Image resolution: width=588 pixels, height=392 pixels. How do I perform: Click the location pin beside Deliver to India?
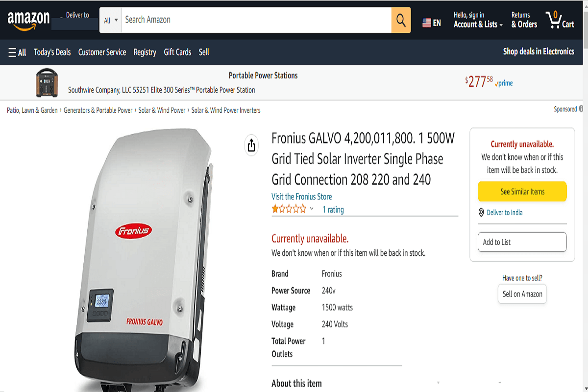pyautogui.click(x=482, y=213)
